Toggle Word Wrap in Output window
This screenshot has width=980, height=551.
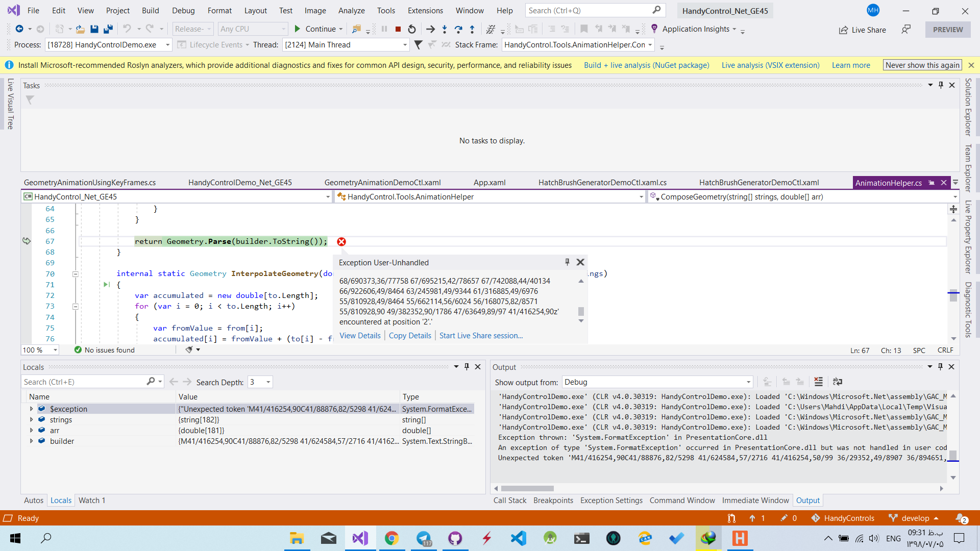tap(838, 382)
